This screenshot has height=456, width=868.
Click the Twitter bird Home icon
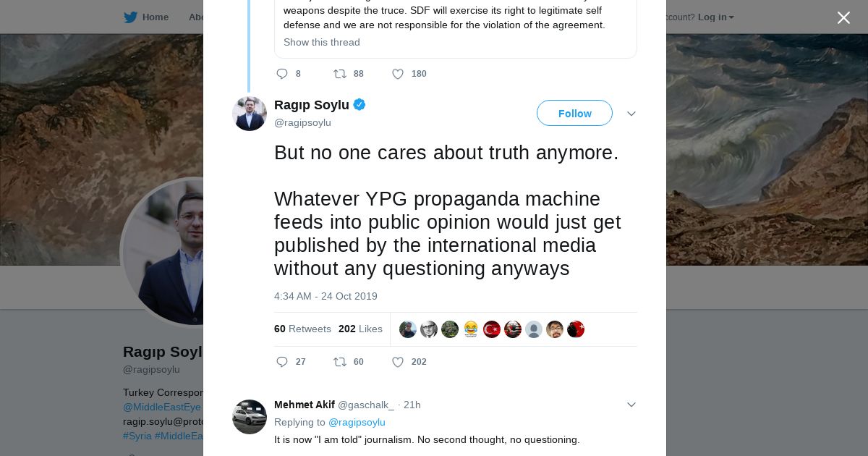tap(130, 17)
